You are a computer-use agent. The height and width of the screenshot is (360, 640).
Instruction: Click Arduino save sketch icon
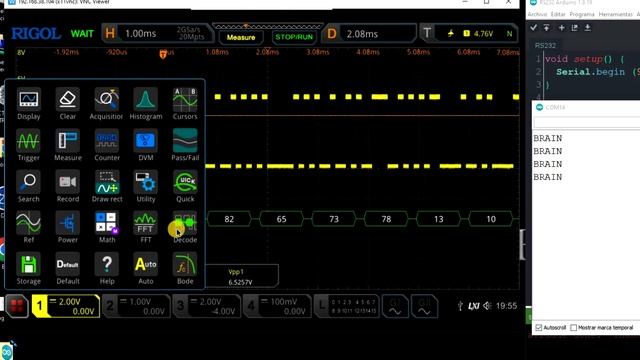click(x=588, y=28)
